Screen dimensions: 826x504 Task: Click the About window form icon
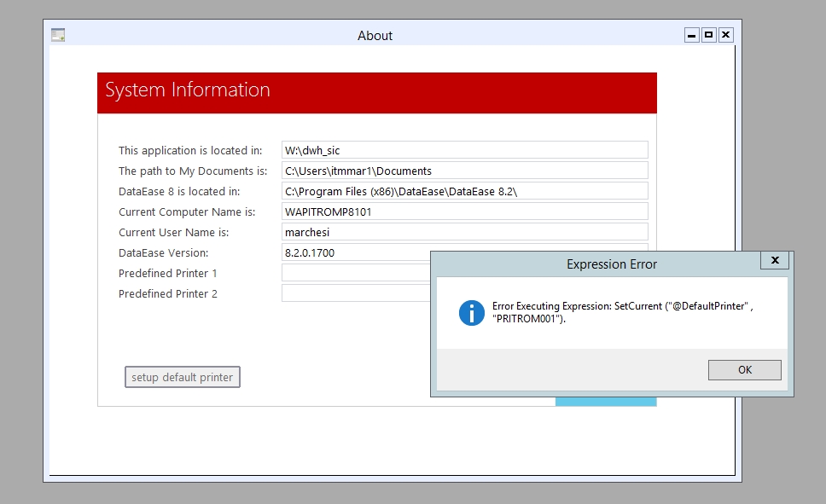[58, 35]
